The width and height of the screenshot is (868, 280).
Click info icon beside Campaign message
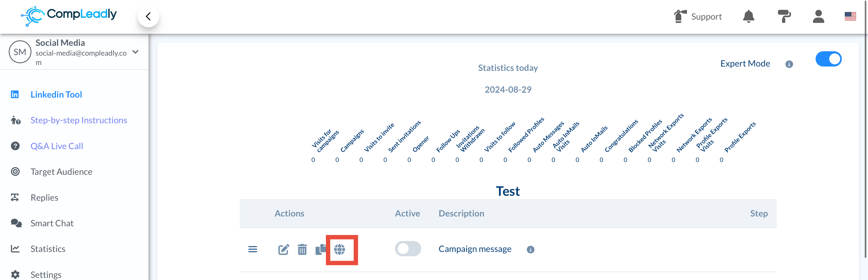pyautogui.click(x=530, y=250)
